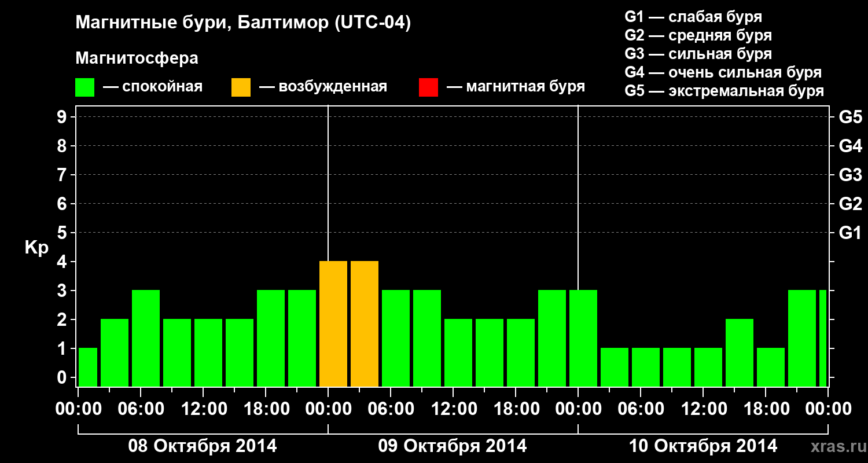Screen dimensions: 868x463
Task: Click the Kp 1 bar starting 08 Октября
Action: click(88, 368)
